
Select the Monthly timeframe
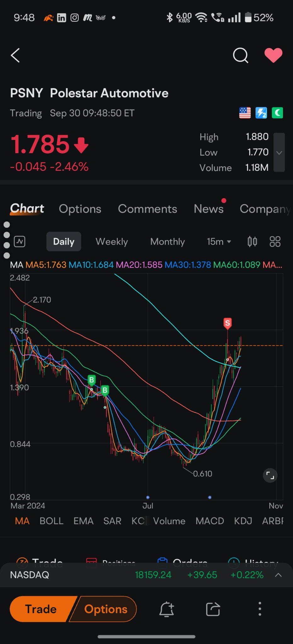pos(167,241)
